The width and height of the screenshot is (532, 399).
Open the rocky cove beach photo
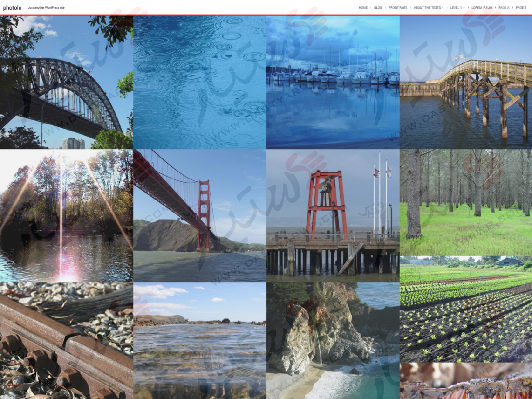tap(333, 340)
